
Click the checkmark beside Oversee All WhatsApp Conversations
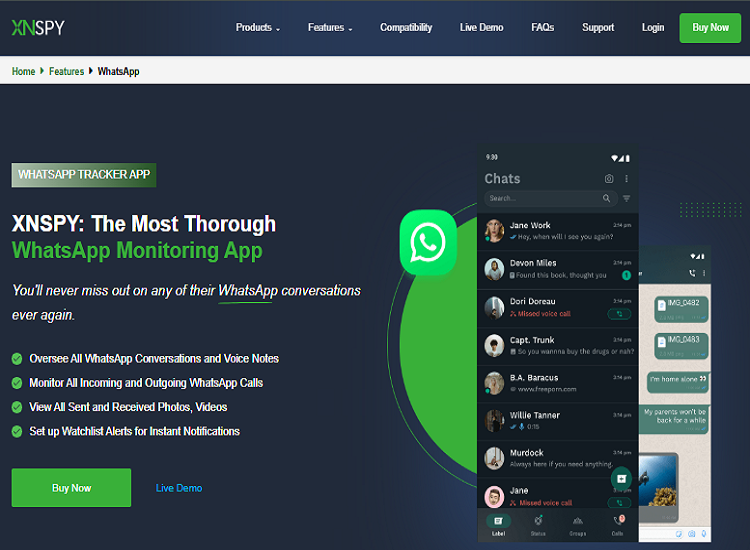pyautogui.click(x=17, y=359)
